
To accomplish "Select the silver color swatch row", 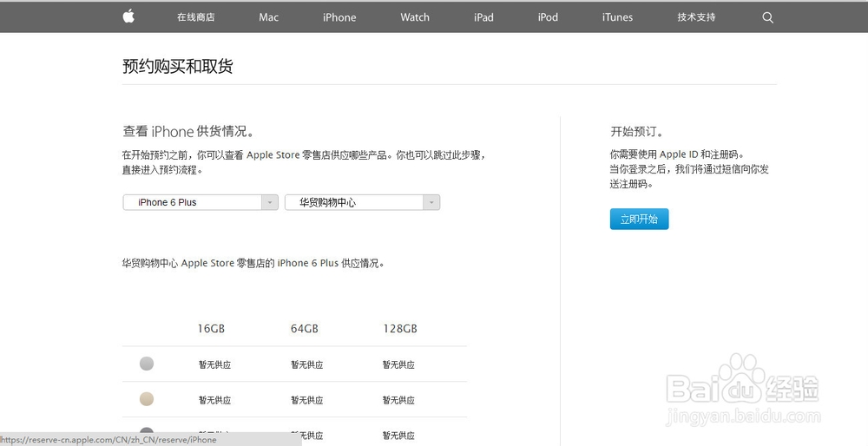I will click(x=147, y=364).
